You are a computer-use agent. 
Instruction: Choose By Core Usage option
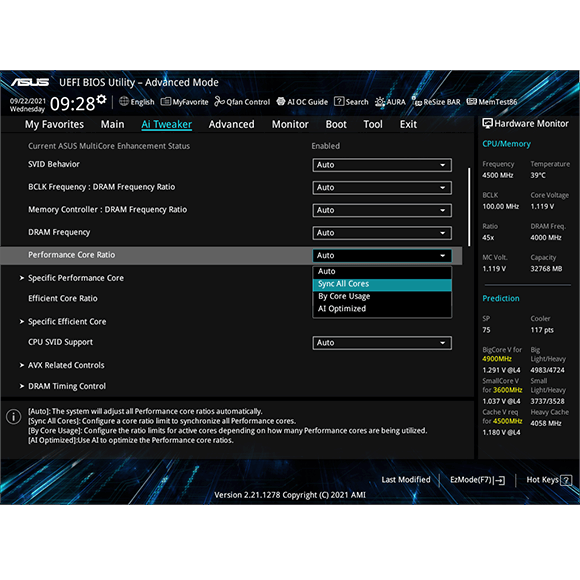382,296
